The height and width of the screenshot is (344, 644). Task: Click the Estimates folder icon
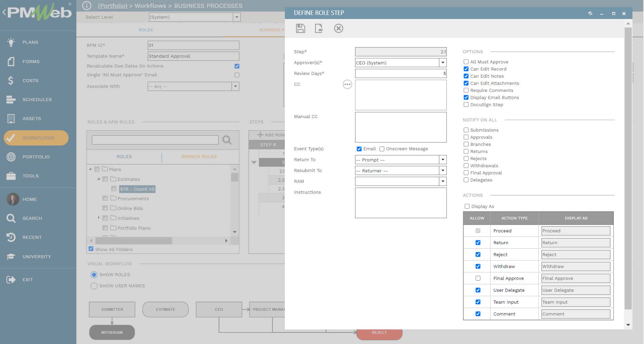[113, 179]
